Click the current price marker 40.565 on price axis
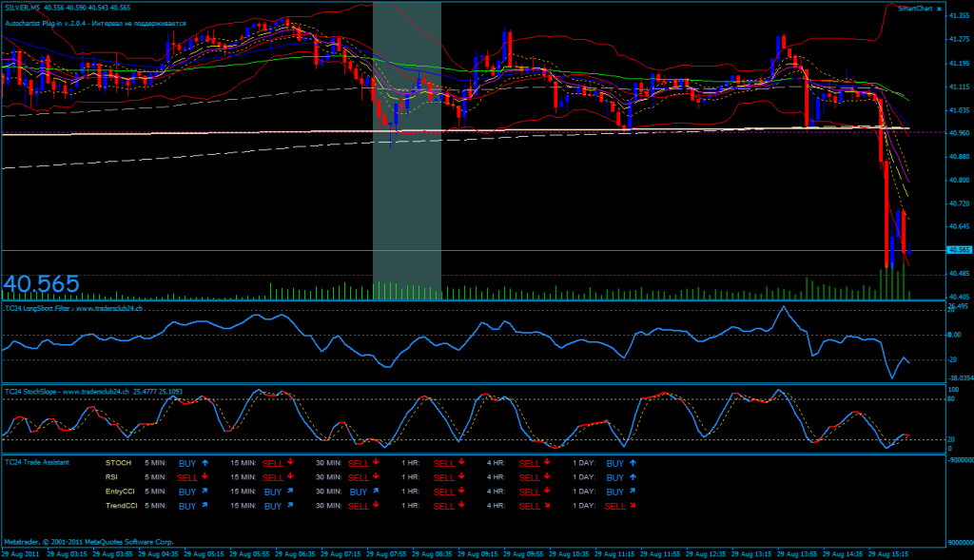 958,250
